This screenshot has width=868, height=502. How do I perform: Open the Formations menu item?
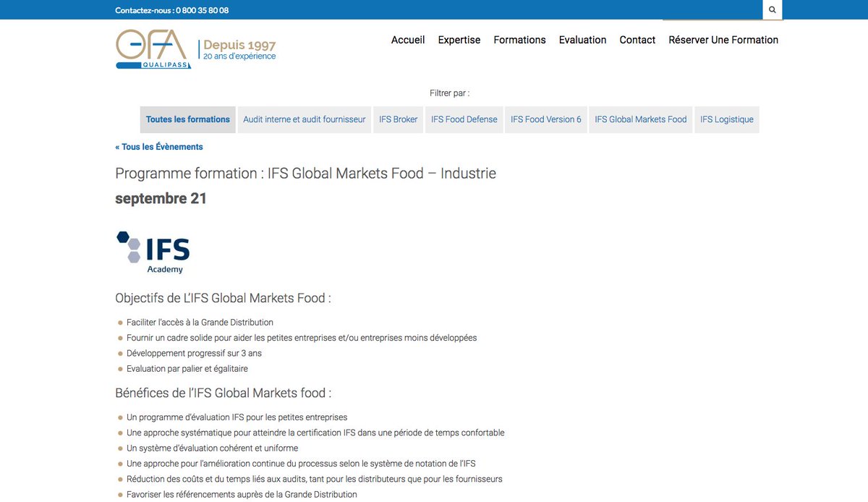pos(519,40)
